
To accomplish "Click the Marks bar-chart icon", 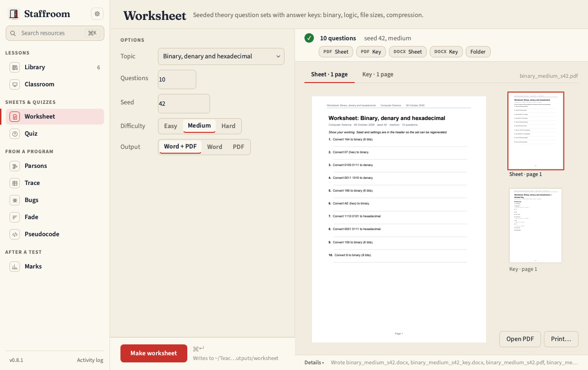I will pos(15,267).
